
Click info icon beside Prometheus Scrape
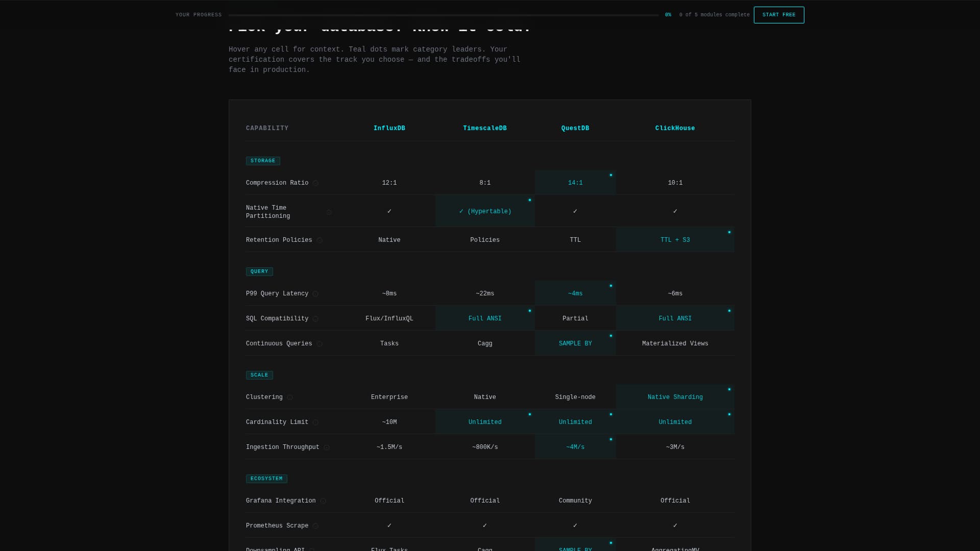[315, 526]
